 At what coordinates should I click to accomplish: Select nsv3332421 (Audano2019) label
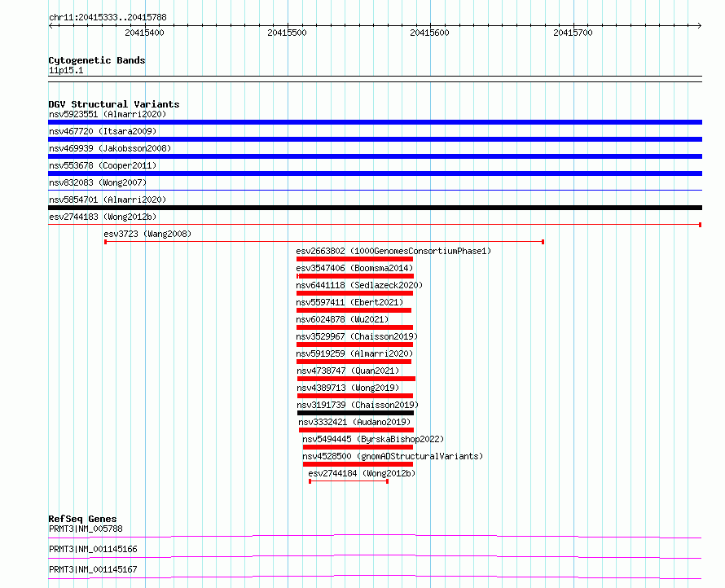[354, 422]
